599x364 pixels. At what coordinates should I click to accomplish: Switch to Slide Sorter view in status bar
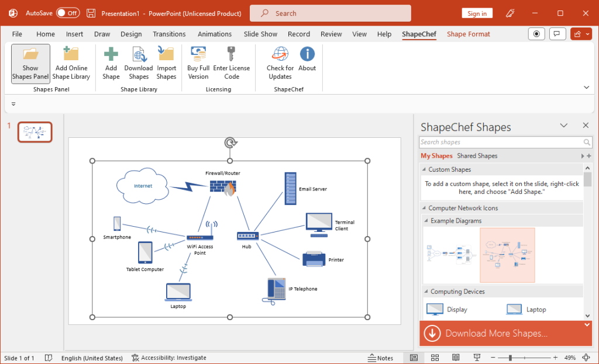(435, 357)
